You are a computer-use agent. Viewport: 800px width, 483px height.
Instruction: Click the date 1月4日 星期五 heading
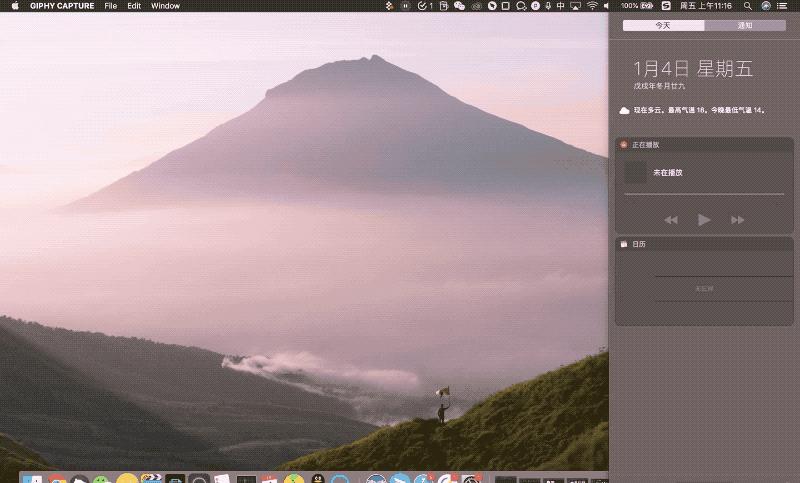(x=692, y=69)
